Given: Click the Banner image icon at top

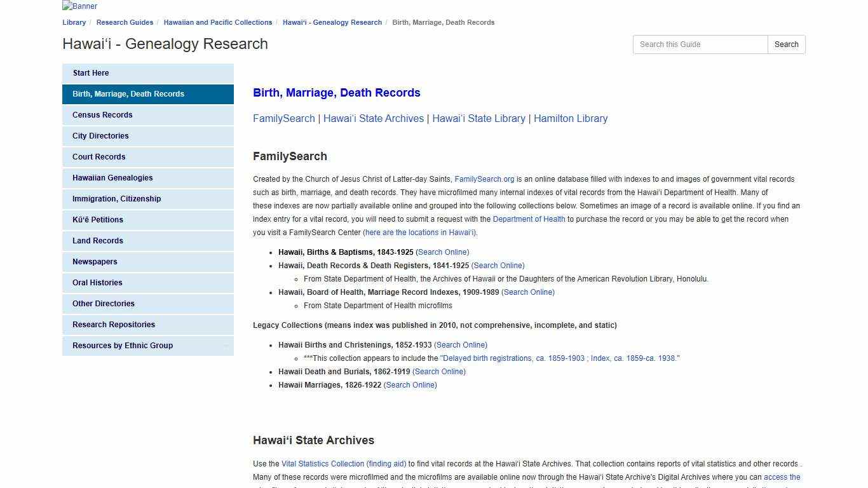Looking at the screenshot, I should point(79,6).
